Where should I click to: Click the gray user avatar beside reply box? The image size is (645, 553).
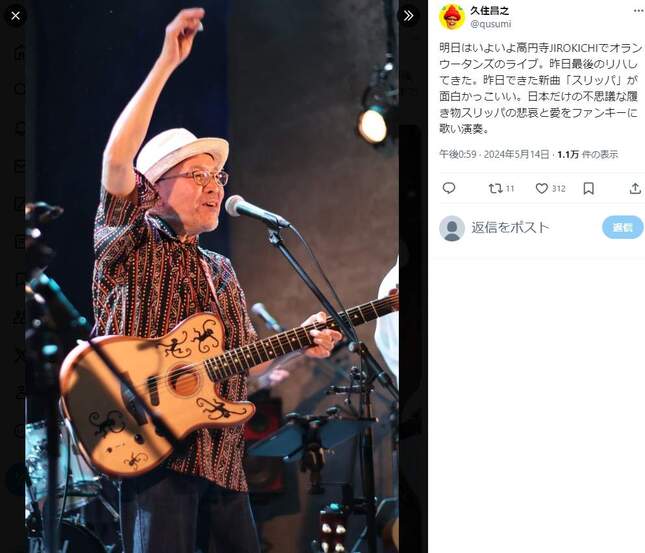(452, 228)
